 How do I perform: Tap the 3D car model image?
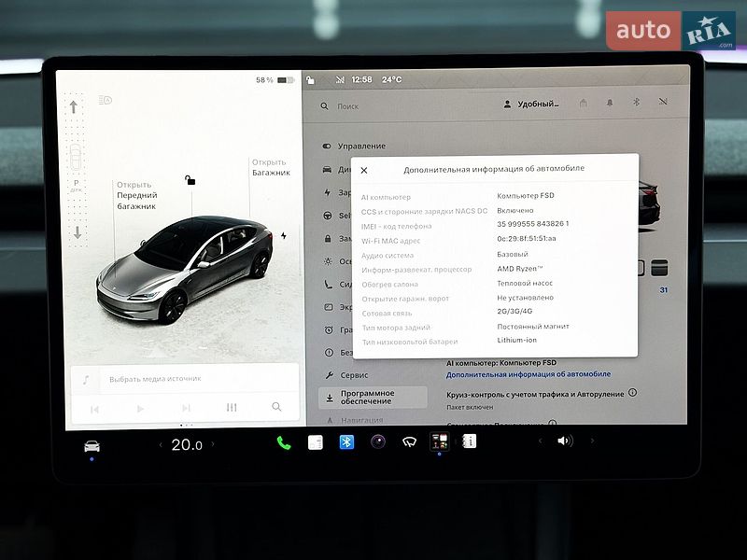pos(185,269)
